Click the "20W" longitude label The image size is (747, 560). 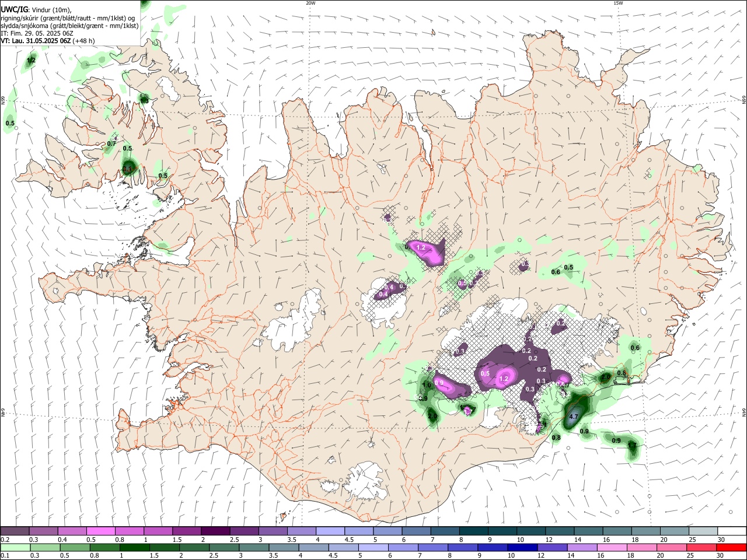click(x=310, y=3)
